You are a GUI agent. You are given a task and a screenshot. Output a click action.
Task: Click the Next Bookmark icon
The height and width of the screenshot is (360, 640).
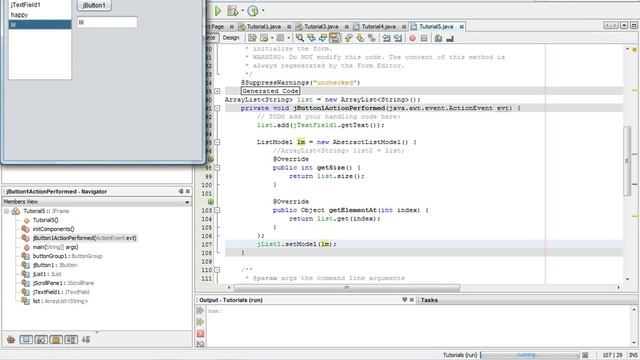[x=360, y=38]
